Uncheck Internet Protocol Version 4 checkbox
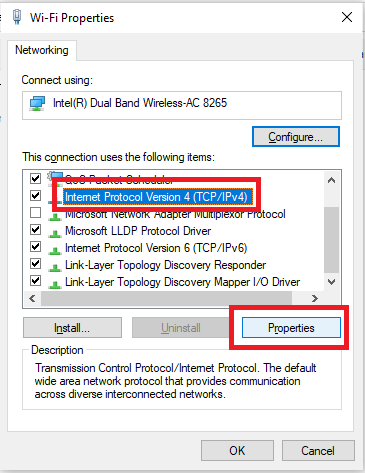Viewport: 365px width, 473px height. (35, 195)
